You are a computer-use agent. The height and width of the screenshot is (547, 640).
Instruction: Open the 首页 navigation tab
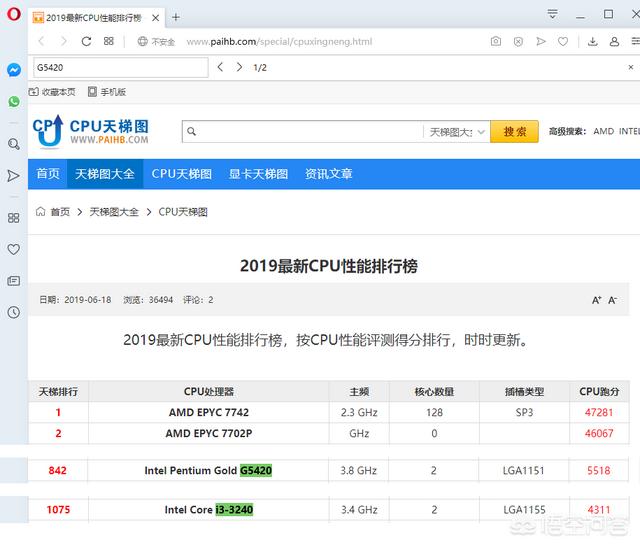[48, 174]
